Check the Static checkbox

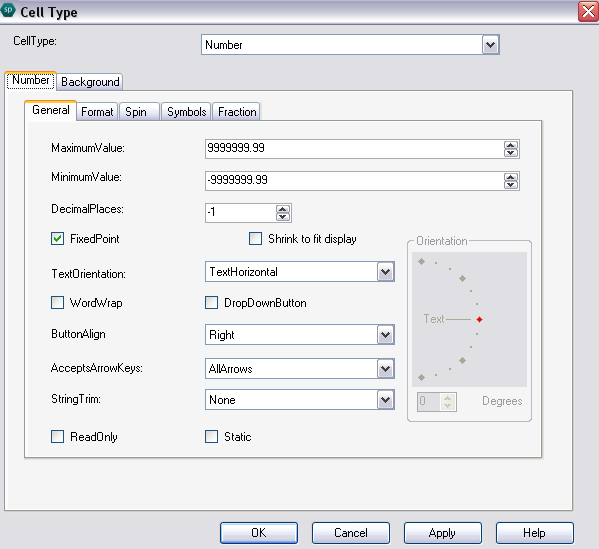click(x=211, y=436)
